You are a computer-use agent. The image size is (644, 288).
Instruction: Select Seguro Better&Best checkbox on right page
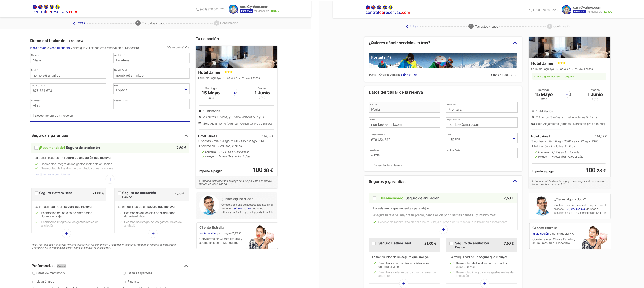tap(374, 243)
